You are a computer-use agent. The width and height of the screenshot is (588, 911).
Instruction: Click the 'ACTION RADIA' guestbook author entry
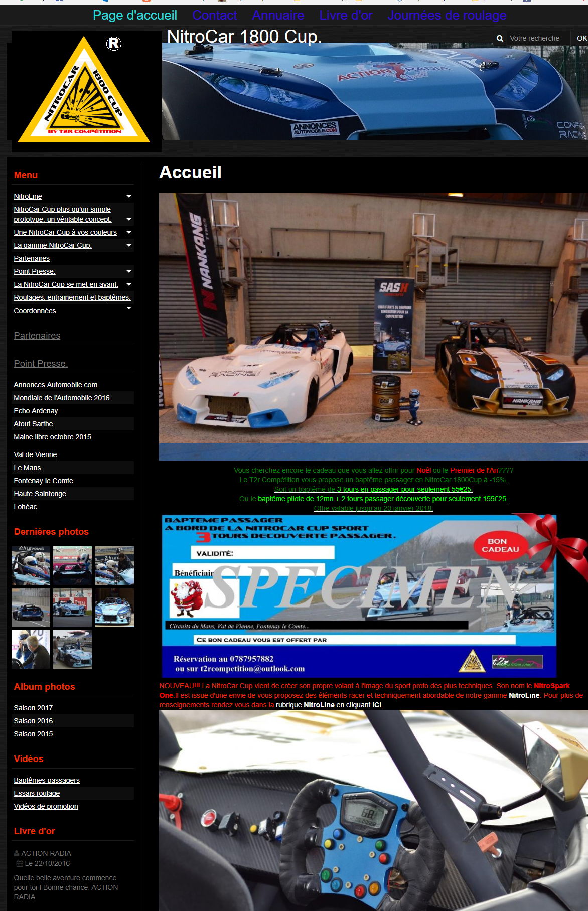pyautogui.click(x=46, y=853)
